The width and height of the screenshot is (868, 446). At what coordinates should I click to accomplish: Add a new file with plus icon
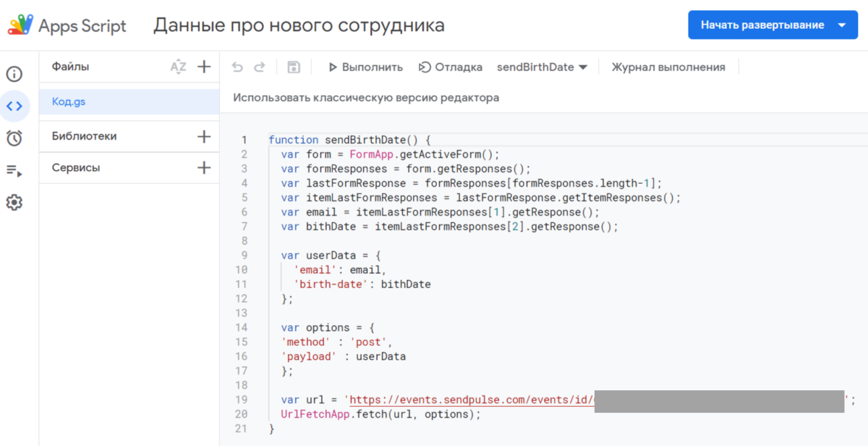point(204,67)
